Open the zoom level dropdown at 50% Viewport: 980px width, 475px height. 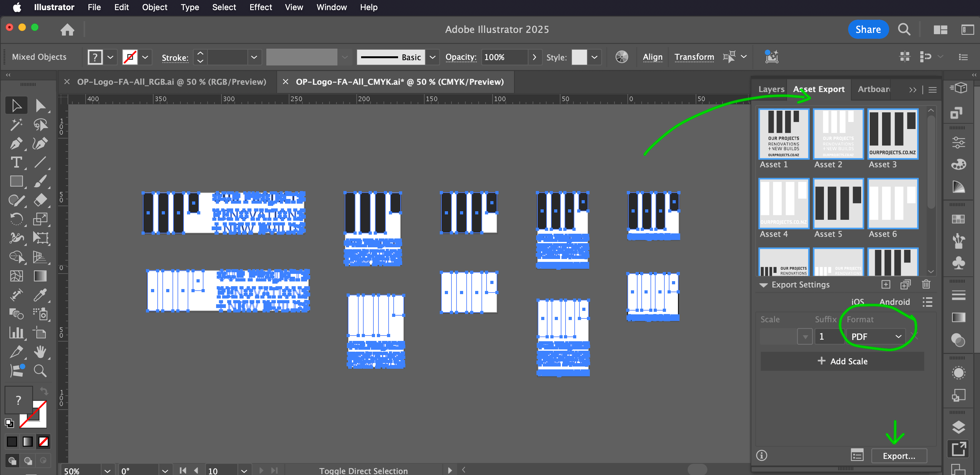point(107,471)
